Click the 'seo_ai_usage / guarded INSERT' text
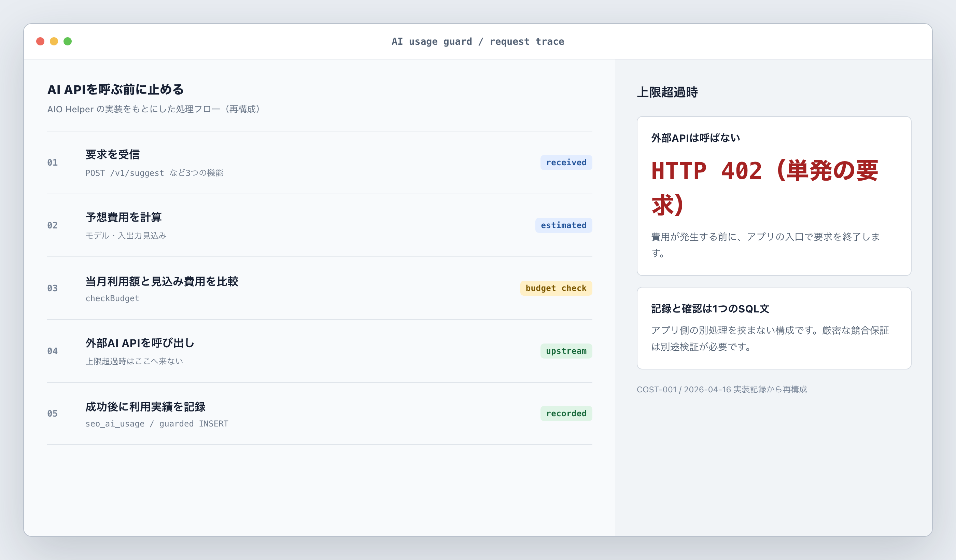This screenshot has height=560, width=956. 157,424
